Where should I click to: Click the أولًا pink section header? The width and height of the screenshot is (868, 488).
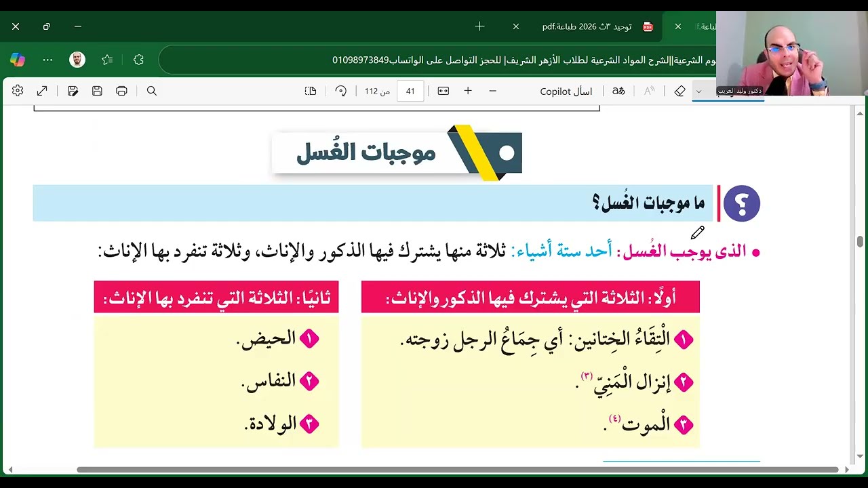coord(530,297)
